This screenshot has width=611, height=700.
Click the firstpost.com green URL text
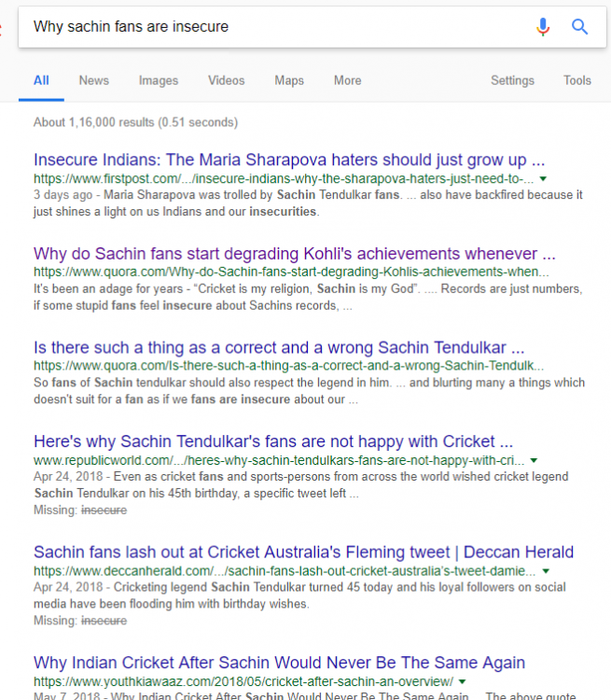click(284, 178)
